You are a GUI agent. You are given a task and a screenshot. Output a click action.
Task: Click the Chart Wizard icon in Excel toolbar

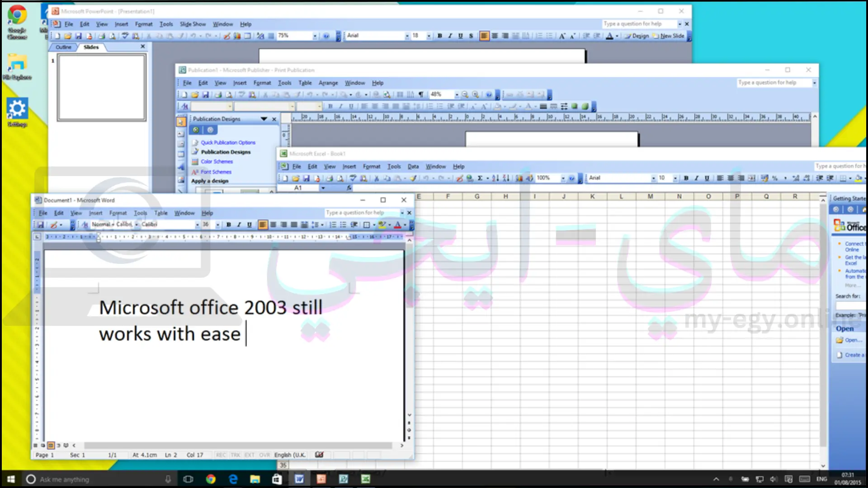(x=519, y=178)
